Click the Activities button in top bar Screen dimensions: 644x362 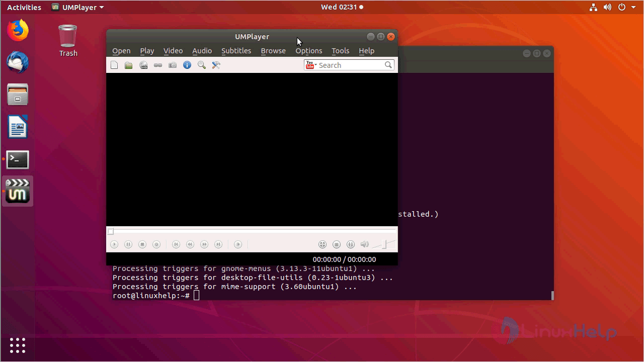[x=24, y=7]
